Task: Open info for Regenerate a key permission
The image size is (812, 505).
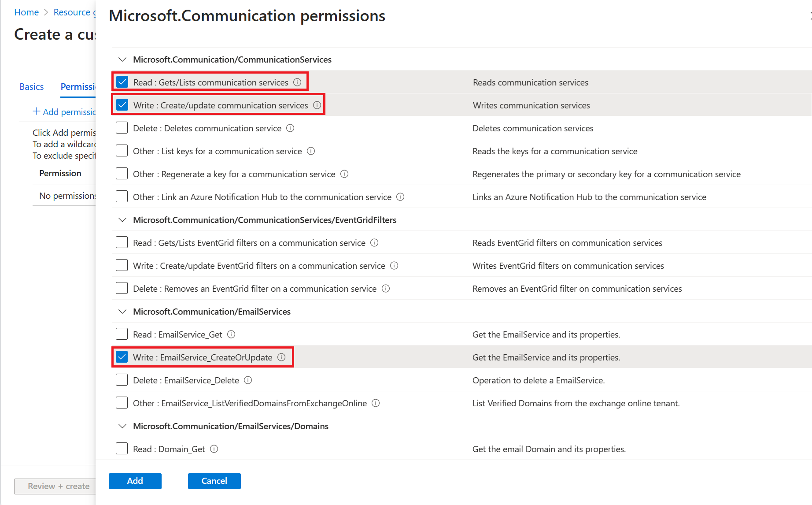Action: 344,174
